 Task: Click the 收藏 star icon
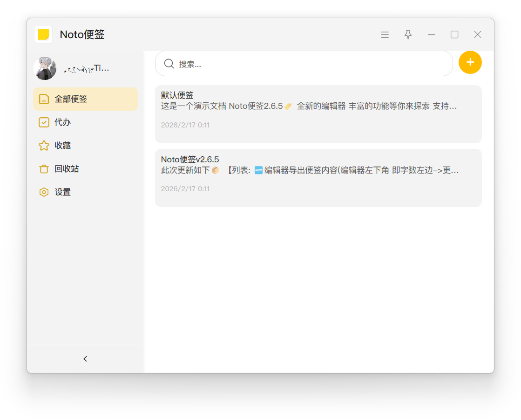click(x=44, y=146)
